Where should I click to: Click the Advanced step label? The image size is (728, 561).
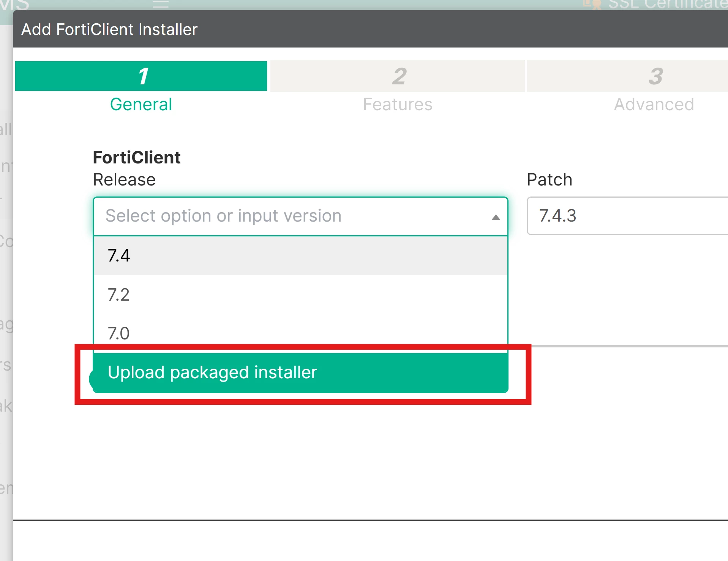(654, 105)
